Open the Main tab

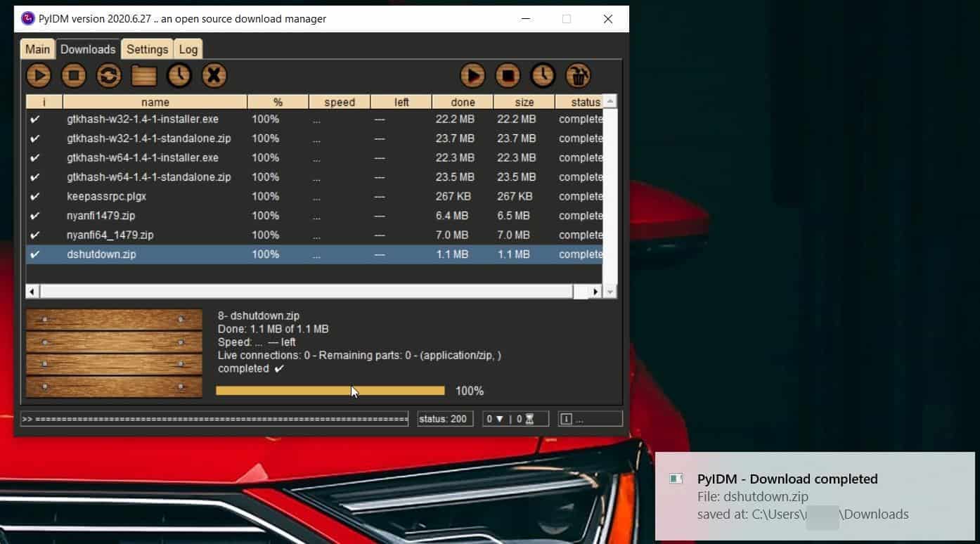(38, 49)
